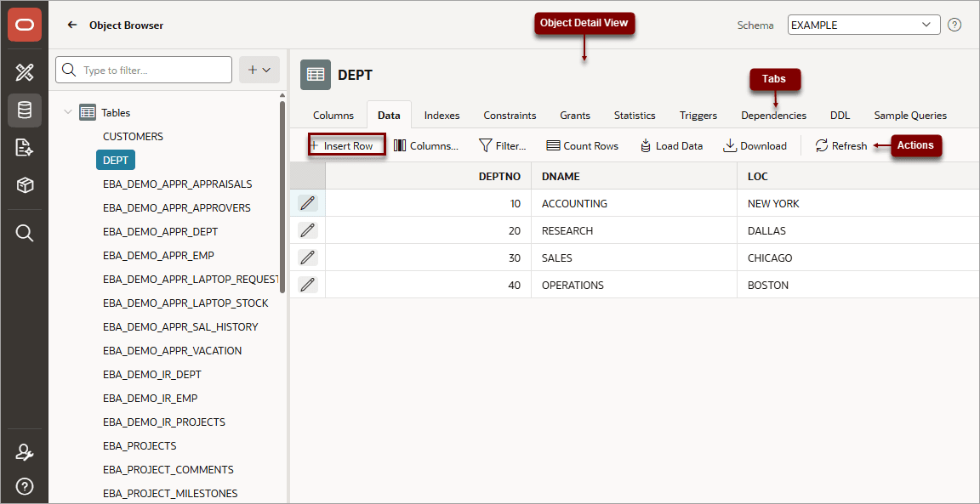Edit the SALES row pencil icon

pyautogui.click(x=307, y=258)
